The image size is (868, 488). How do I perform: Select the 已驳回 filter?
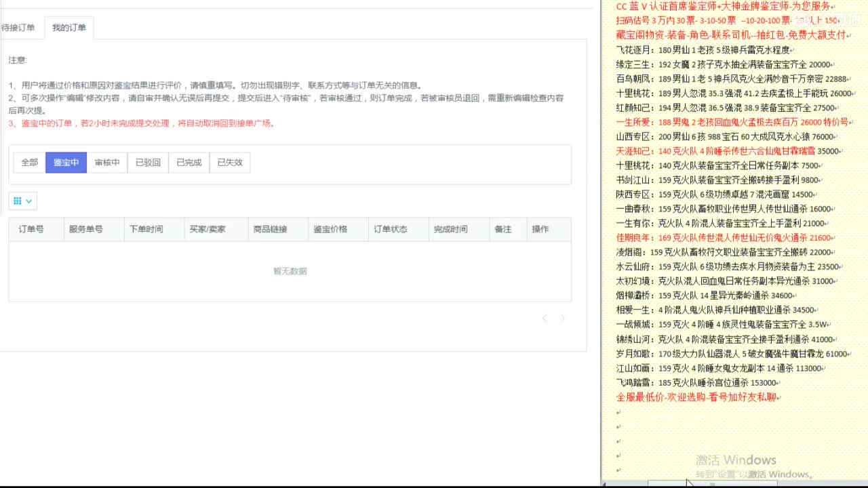pyautogui.click(x=146, y=162)
